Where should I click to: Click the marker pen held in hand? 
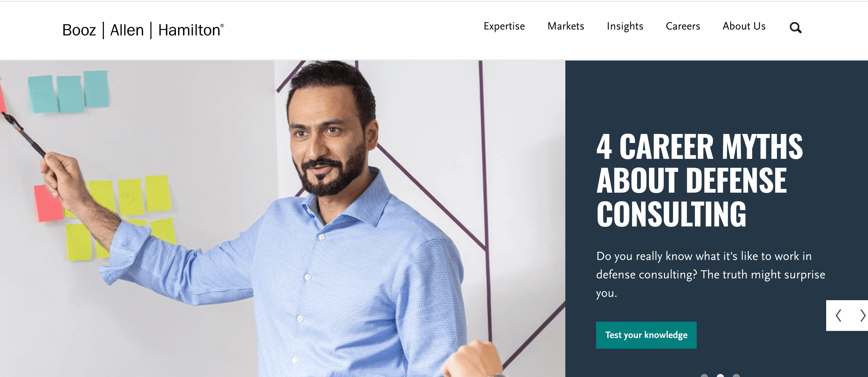click(x=24, y=135)
